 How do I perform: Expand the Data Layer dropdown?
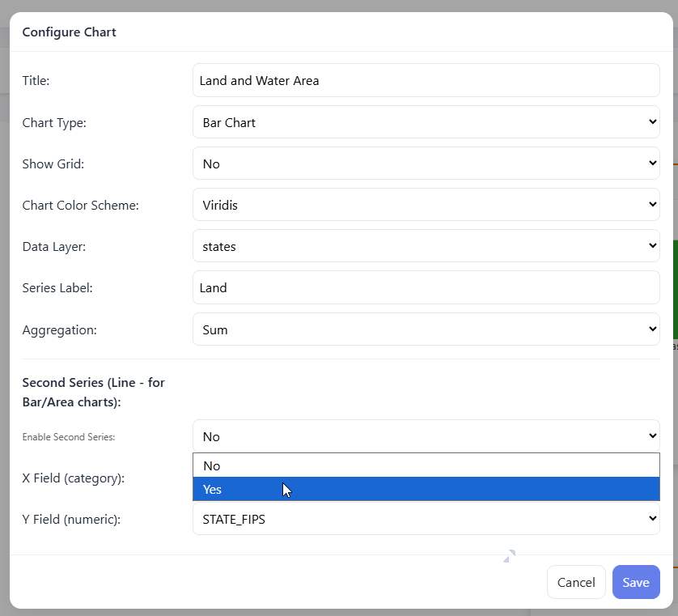[x=426, y=246]
